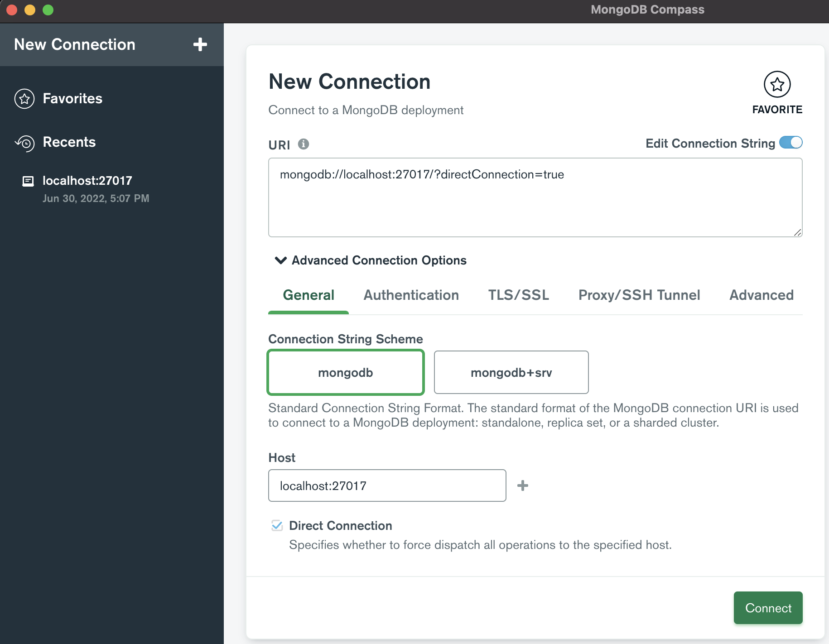Toggle the Edit Connection String switch
The height and width of the screenshot is (644, 829).
click(x=790, y=143)
